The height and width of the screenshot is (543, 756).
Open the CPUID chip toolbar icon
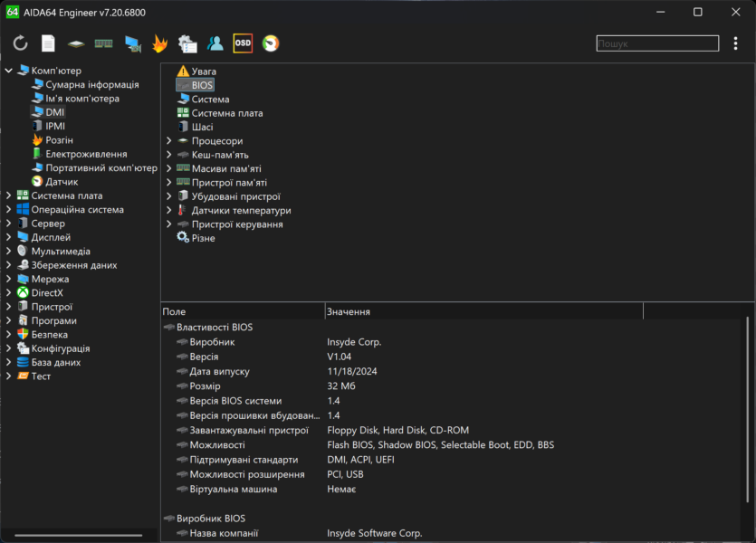click(76, 43)
